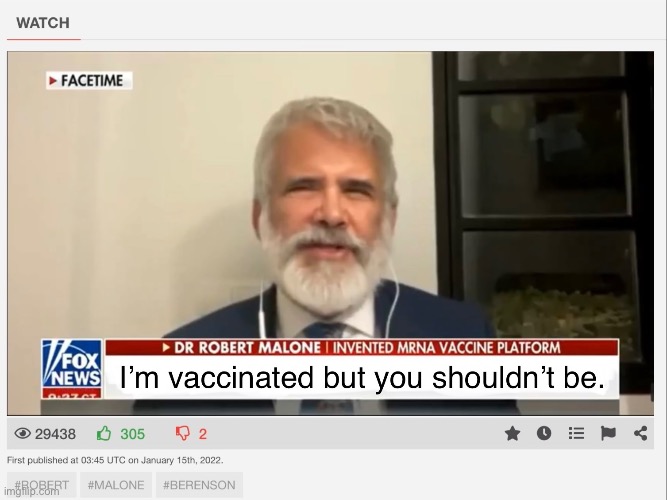This screenshot has width=667, height=500.
Task: Open the #MALONE hashtag
Action: pos(116,485)
